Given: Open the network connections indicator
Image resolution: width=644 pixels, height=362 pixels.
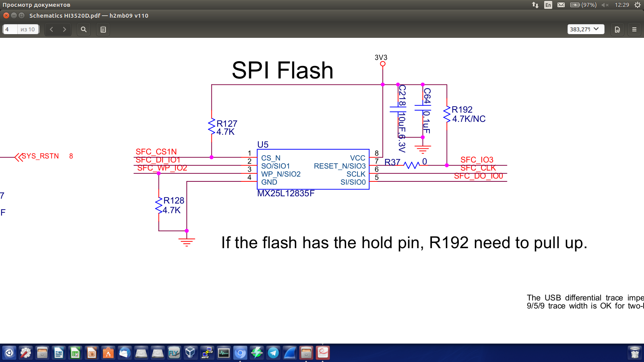Looking at the screenshot, I should tap(535, 5).
